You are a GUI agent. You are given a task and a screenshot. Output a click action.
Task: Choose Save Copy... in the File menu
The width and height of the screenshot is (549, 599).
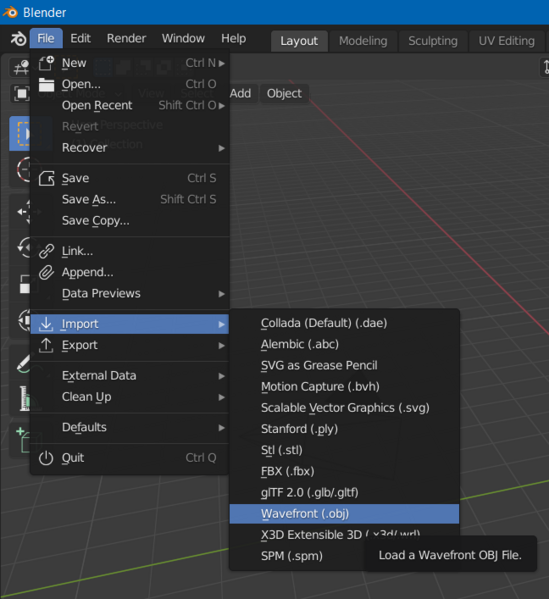point(130,221)
